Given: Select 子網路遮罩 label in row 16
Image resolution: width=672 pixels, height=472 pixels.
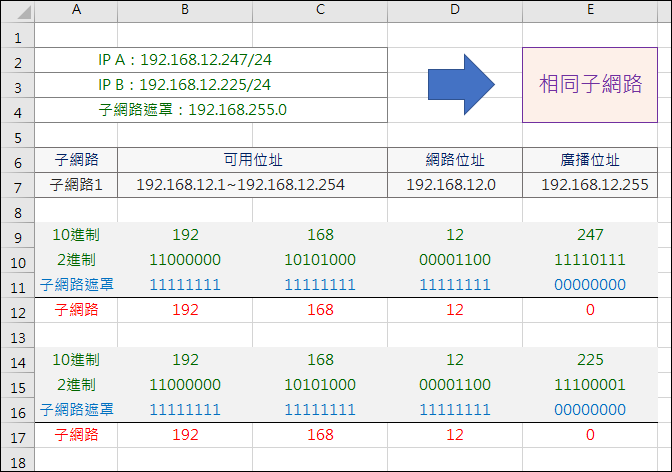Looking at the screenshot, I should click(76, 410).
